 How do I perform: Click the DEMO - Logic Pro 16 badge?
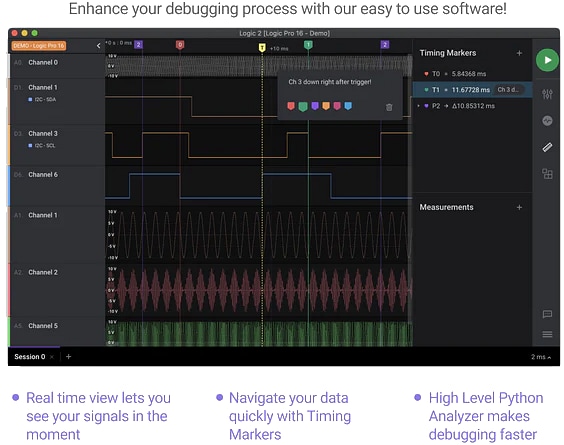tap(39, 46)
